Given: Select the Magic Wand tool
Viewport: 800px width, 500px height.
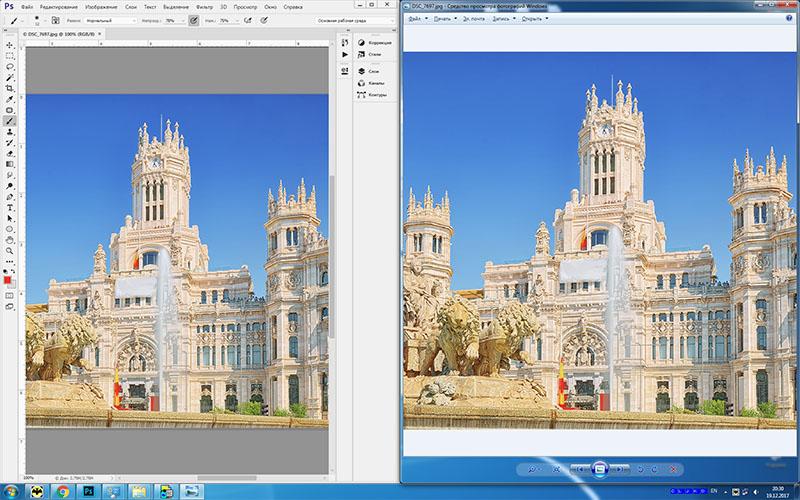Looking at the screenshot, I should [9, 78].
